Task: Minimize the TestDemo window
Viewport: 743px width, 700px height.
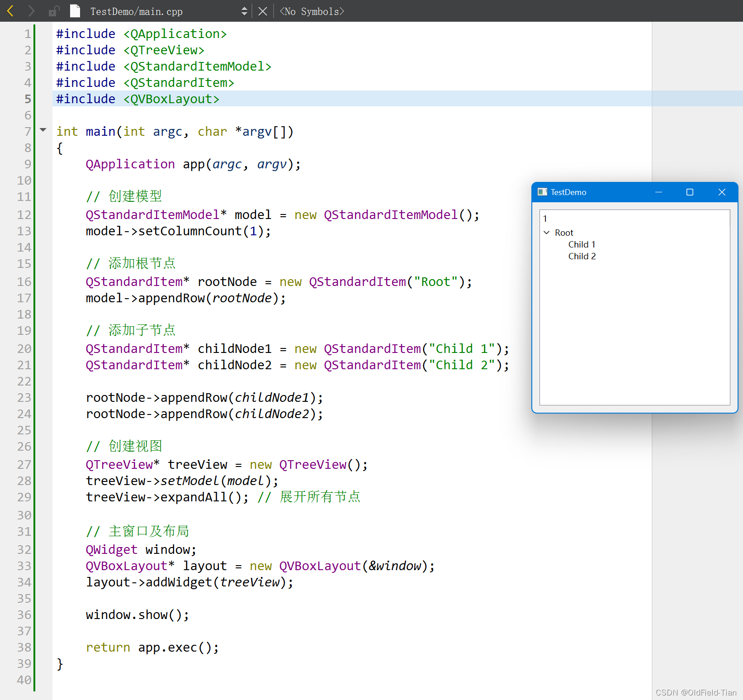Action: 658,192
